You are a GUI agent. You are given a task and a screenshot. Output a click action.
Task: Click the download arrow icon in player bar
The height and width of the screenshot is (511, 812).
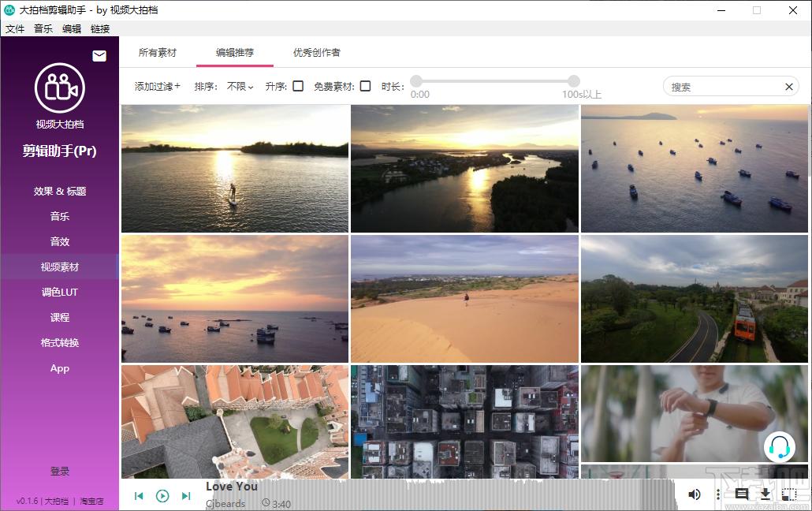click(765, 494)
